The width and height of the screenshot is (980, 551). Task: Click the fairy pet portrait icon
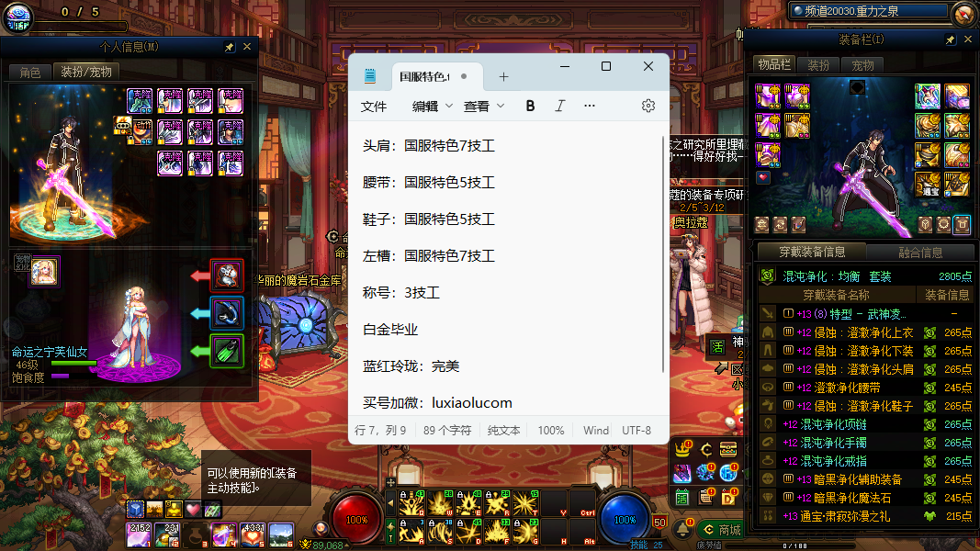pos(46,271)
